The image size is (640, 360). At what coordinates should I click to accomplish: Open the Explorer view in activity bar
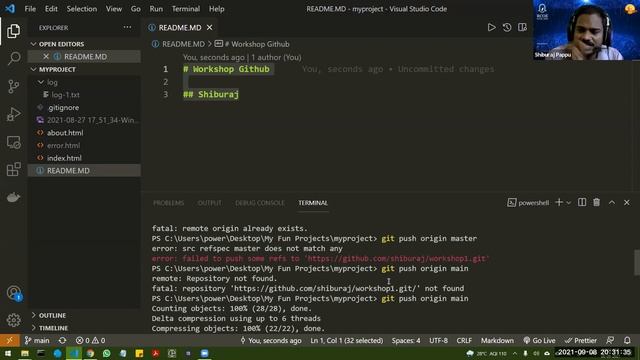click(x=13, y=31)
